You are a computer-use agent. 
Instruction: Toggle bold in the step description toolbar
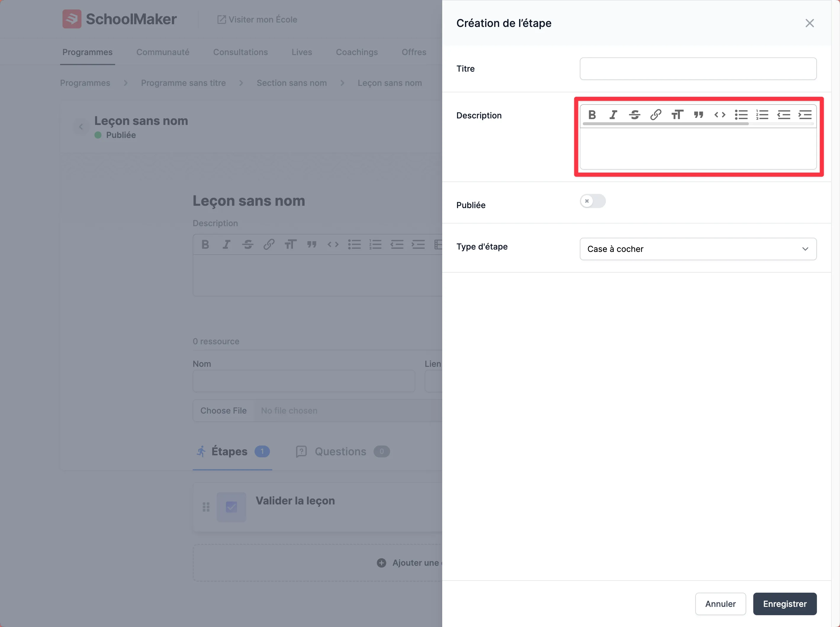(592, 115)
